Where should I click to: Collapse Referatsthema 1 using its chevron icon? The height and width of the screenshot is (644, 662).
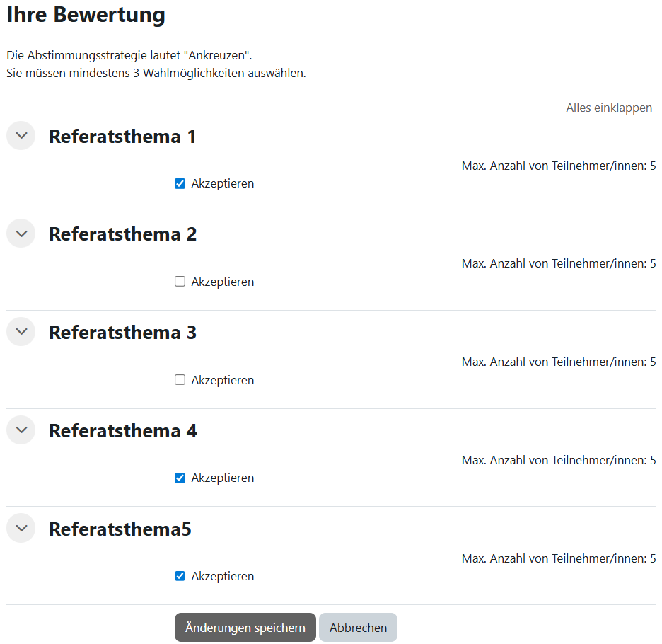[x=21, y=136]
